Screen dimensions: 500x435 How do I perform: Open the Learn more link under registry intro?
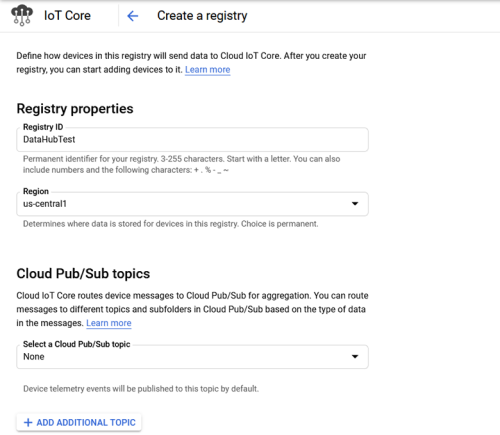coord(207,70)
